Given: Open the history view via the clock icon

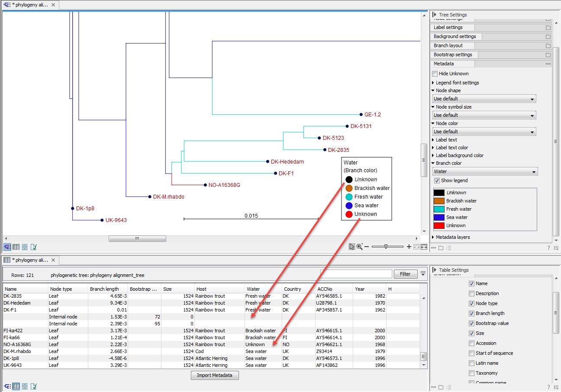Looking at the screenshot, I should pyautogui.click(x=25, y=247).
